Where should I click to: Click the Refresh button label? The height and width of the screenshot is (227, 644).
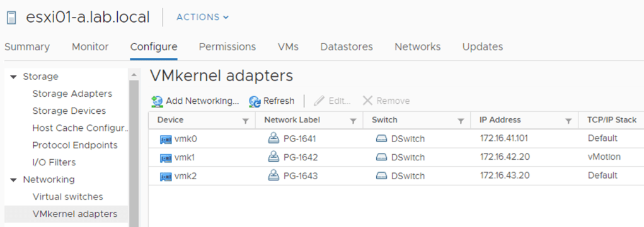tap(279, 101)
